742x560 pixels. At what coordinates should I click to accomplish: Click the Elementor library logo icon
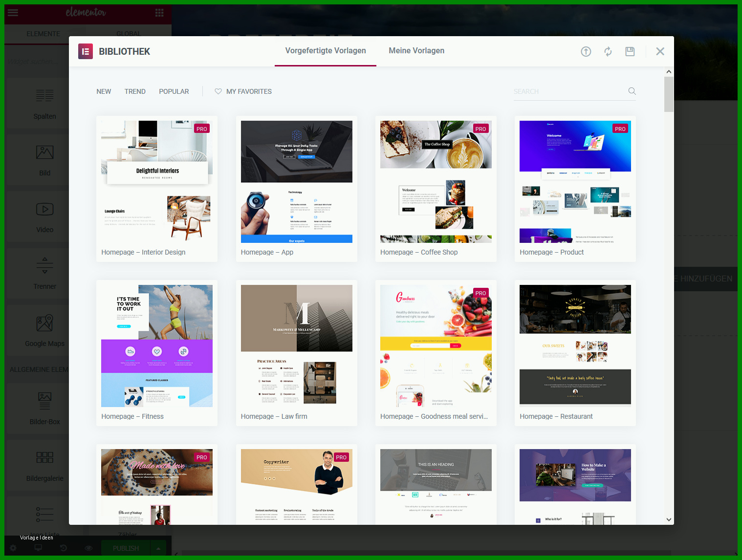coord(86,51)
